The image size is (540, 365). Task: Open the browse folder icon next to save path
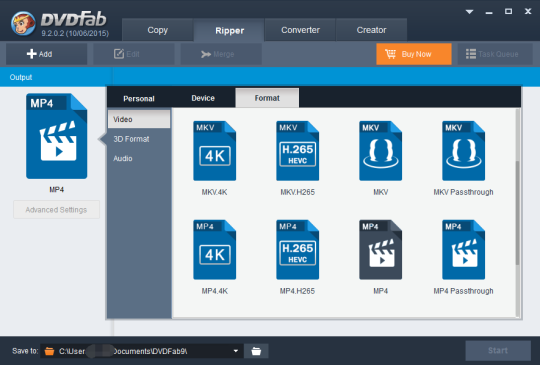click(x=256, y=351)
